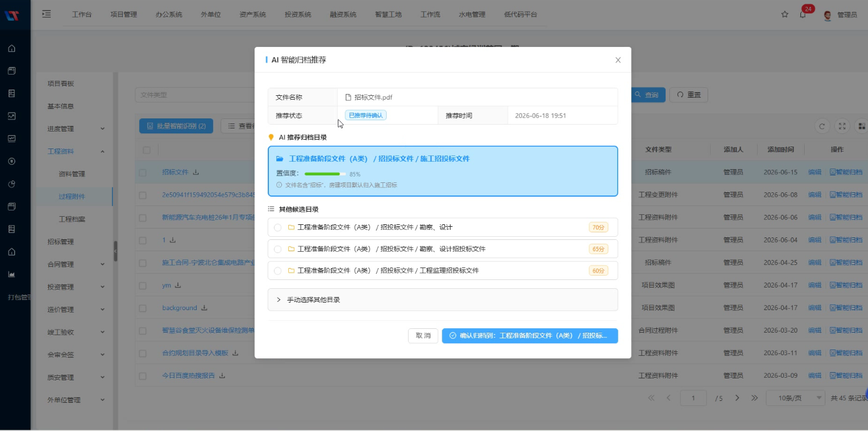
Task: Click 批量智能识别 (2) button
Action: [176, 126]
